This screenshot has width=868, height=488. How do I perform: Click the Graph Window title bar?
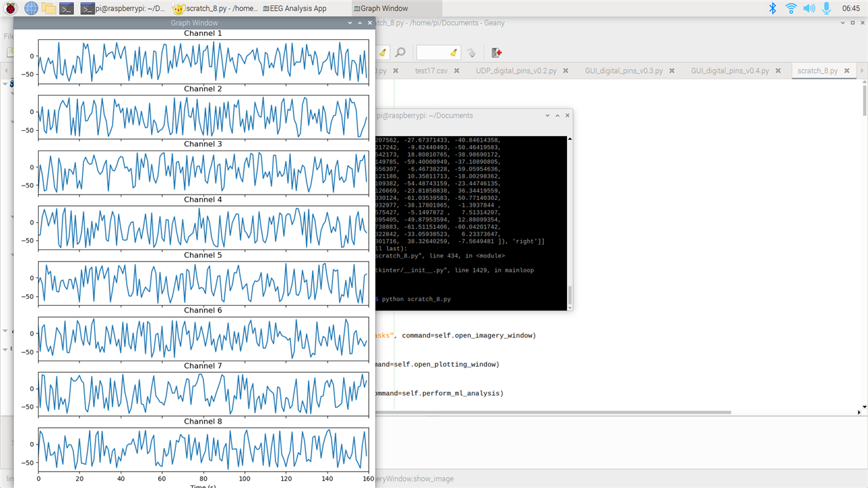pyautogui.click(x=195, y=23)
